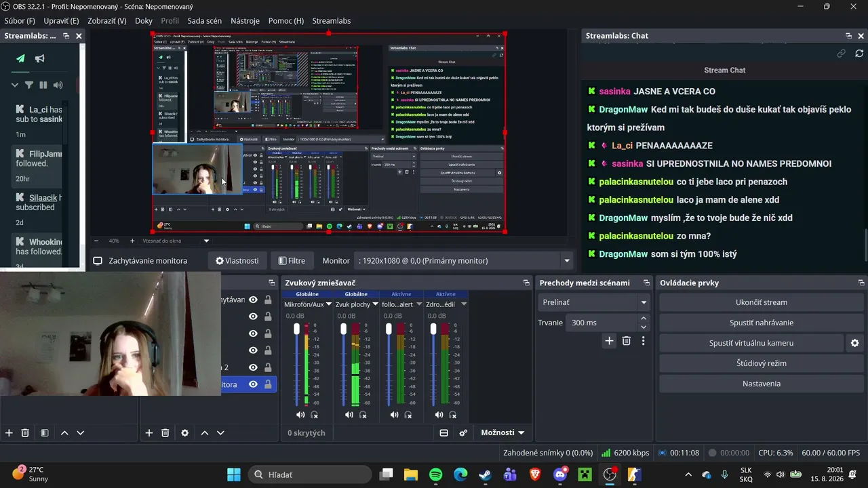Remove the selected scene with the trash icon
This screenshot has height=488, width=868.
25,433
